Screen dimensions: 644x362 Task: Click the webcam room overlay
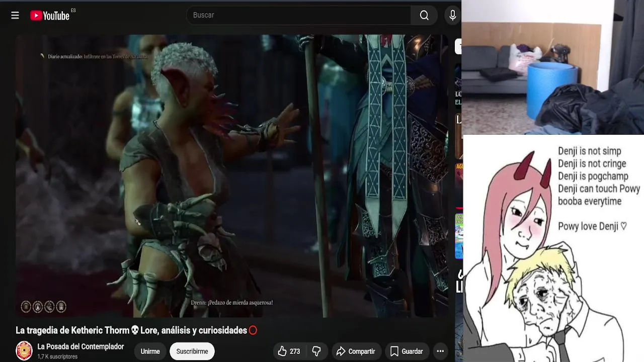click(552, 67)
